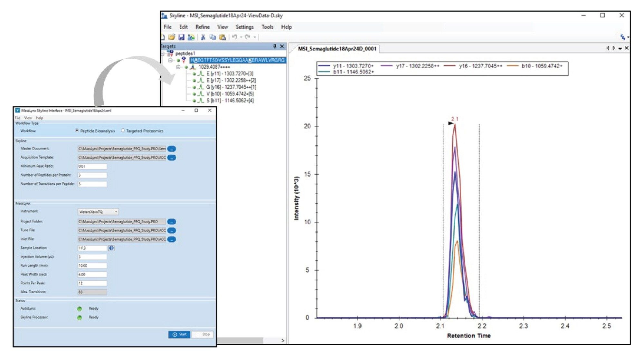The width and height of the screenshot is (644, 360).
Task: Open the Settings menu
Action: point(245,27)
